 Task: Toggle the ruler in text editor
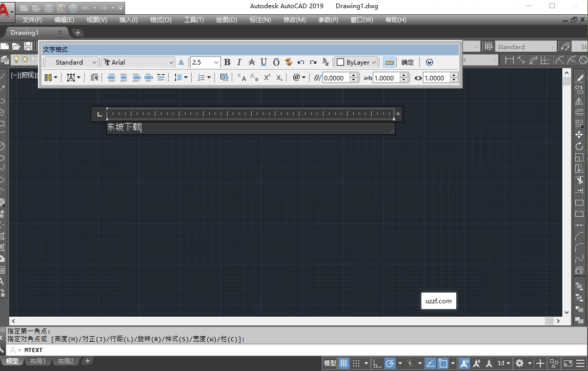pyautogui.click(x=389, y=62)
